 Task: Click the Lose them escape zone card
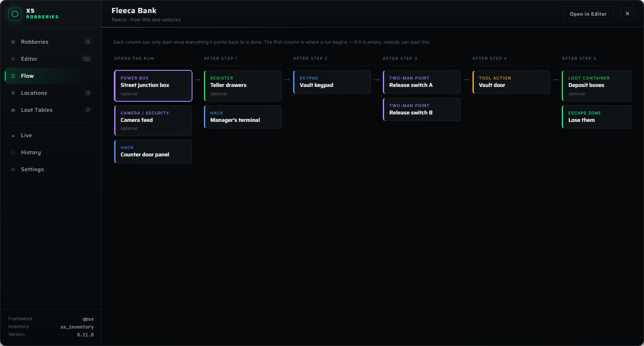(597, 117)
